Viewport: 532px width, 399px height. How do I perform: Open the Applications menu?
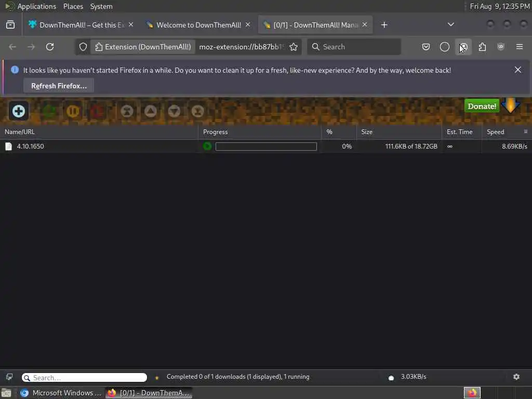[x=37, y=6]
